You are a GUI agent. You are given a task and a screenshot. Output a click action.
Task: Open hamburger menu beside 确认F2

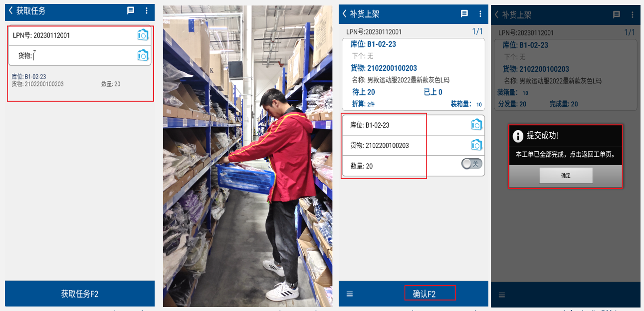coord(350,294)
